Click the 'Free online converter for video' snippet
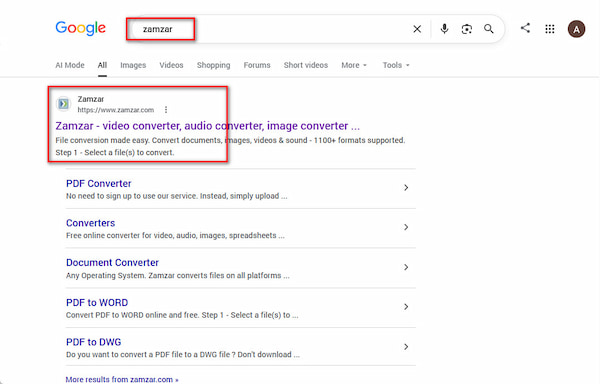Viewport: 600px width, 384px height. coord(175,235)
